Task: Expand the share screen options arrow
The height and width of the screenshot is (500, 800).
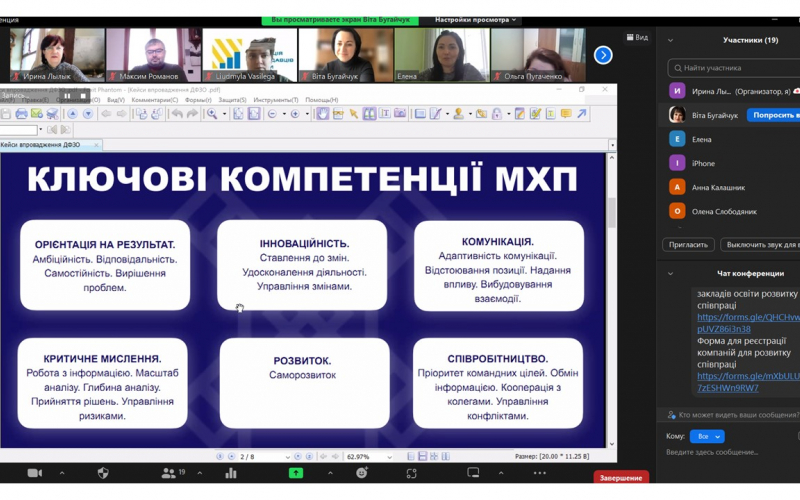Action: (x=330, y=473)
